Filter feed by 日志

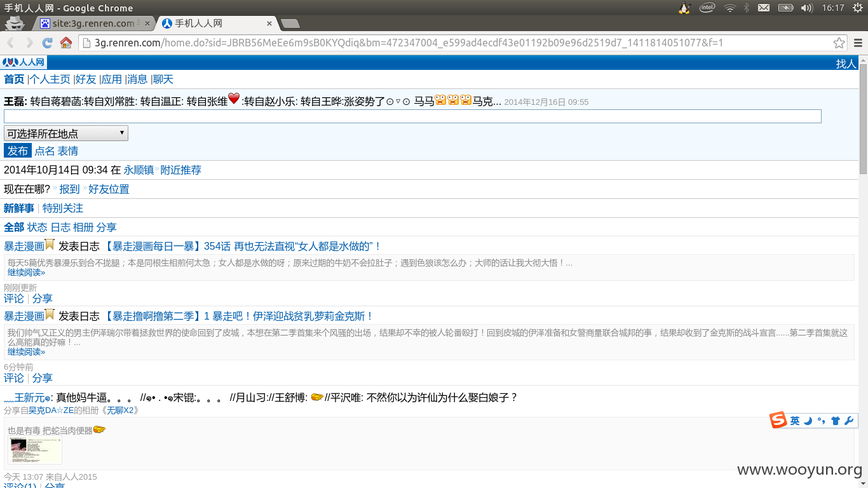61,227
